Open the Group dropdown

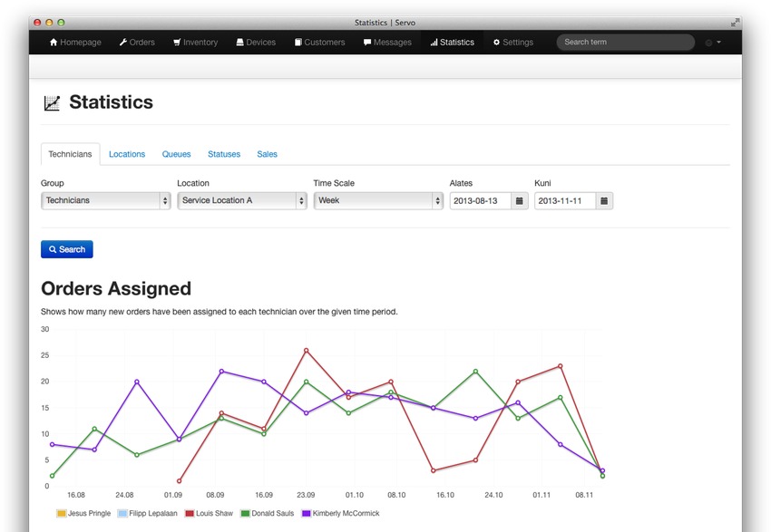click(106, 200)
